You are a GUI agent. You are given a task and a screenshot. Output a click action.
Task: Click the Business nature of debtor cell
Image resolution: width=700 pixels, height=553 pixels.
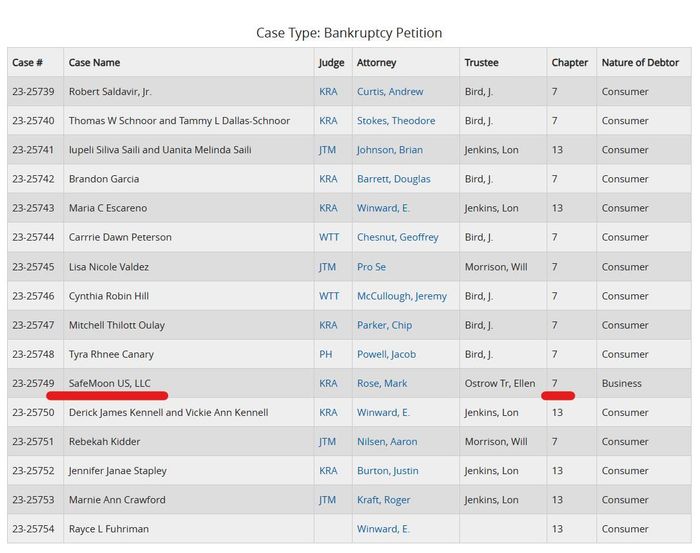621,383
